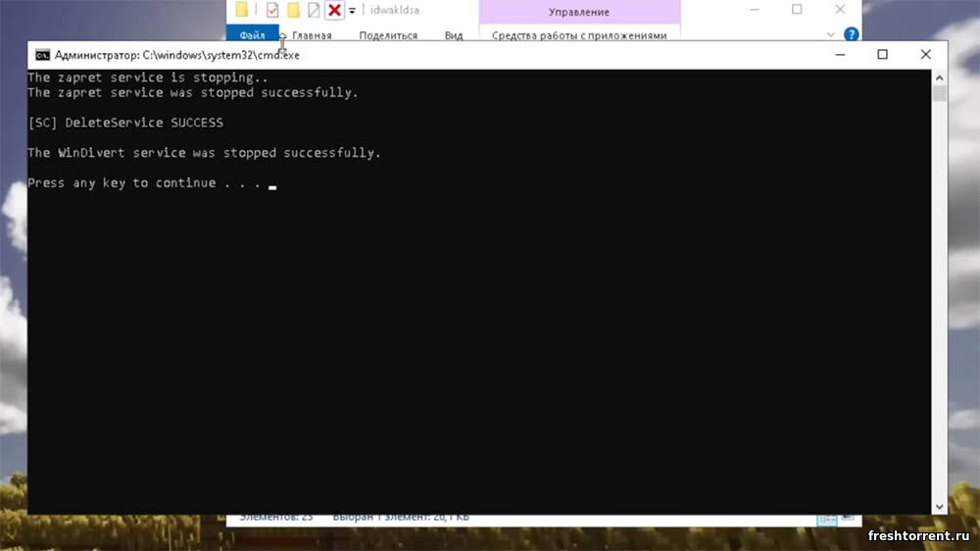
Task: Select the Управление contextual tab
Action: (x=579, y=12)
